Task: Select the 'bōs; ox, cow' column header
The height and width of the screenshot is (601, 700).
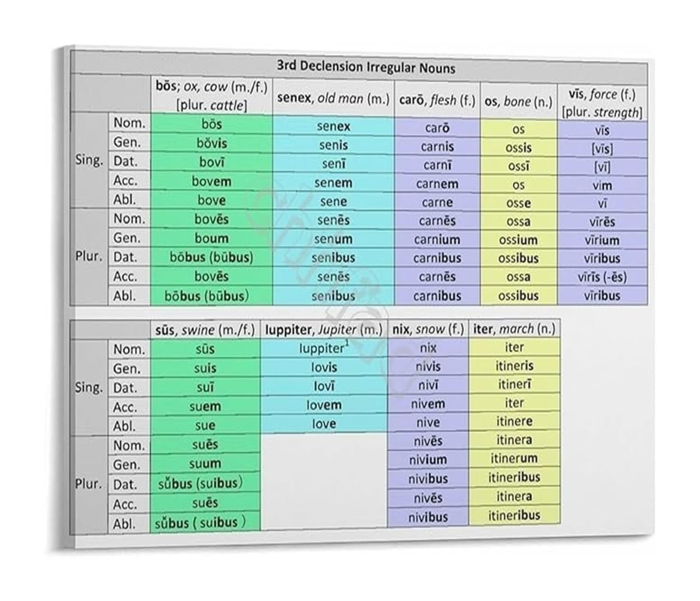Action: tap(211, 95)
